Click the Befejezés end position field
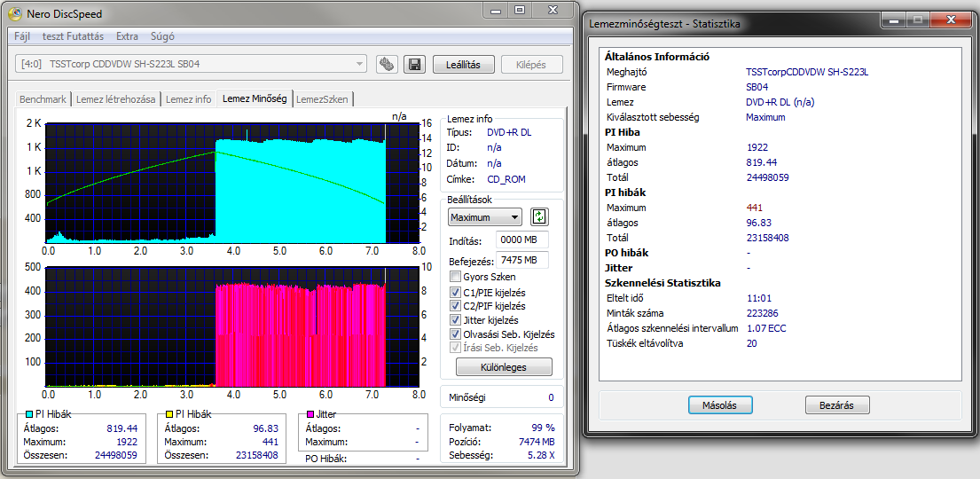The width and height of the screenshot is (980, 479). pyautogui.click(x=521, y=261)
